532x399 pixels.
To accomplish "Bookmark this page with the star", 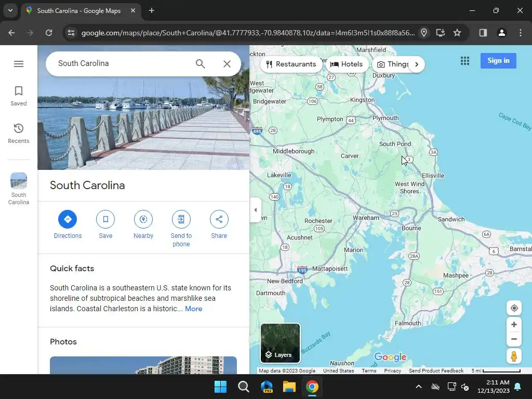I will coord(457,33).
